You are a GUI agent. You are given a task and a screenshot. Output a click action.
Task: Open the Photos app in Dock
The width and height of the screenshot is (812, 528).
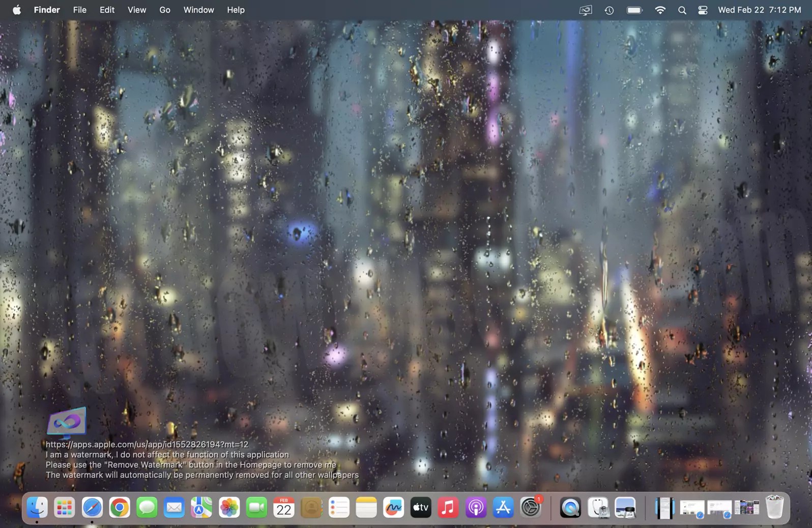tap(229, 508)
